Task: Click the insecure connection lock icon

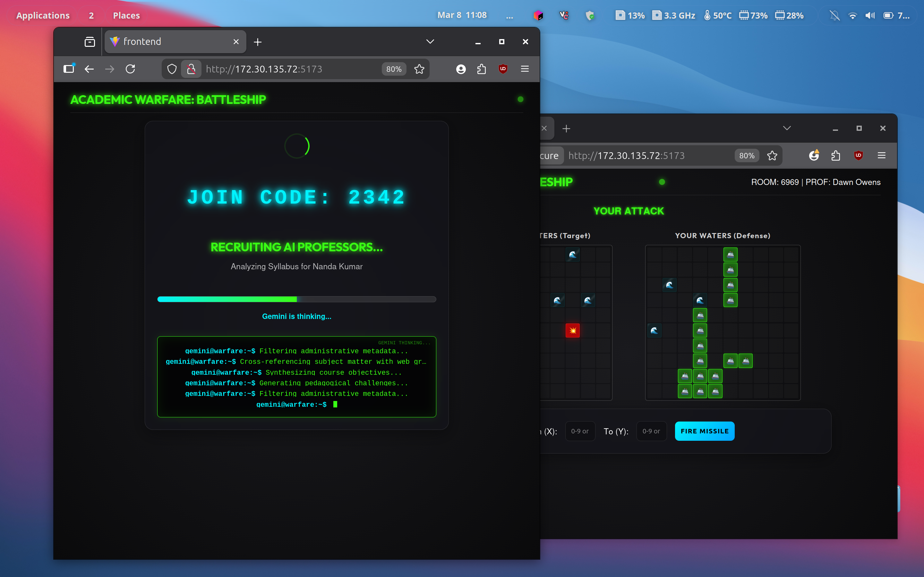Action: [x=191, y=69]
